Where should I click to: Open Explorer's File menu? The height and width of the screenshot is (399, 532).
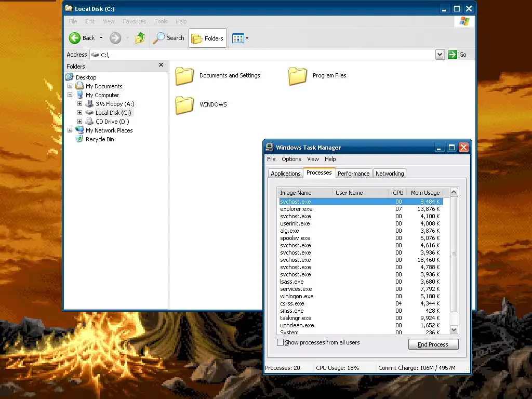click(73, 21)
